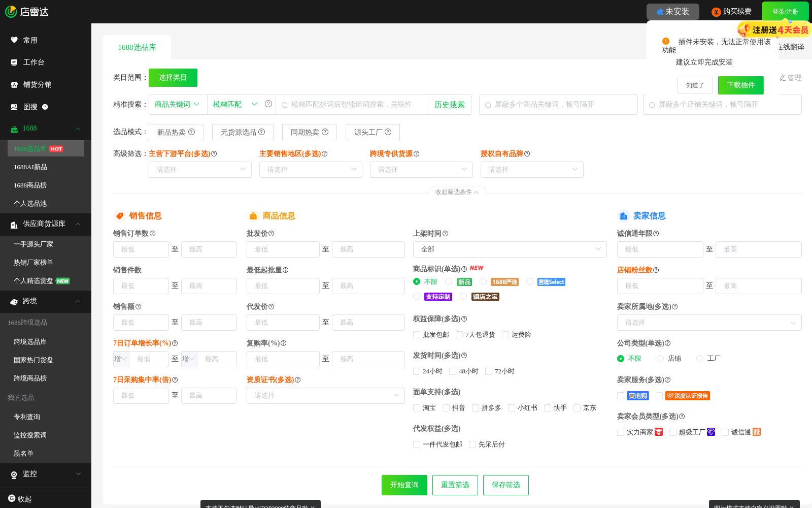This screenshot has height=508, width=812.
Task: Click the 销售订单数 最低 input field
Action: click(141, 249)
